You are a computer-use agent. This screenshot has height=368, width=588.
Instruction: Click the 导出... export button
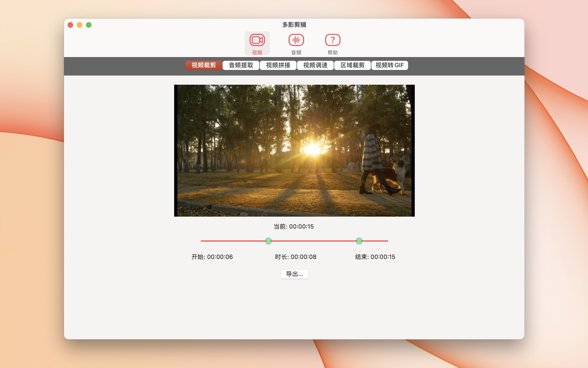[294, 274]
